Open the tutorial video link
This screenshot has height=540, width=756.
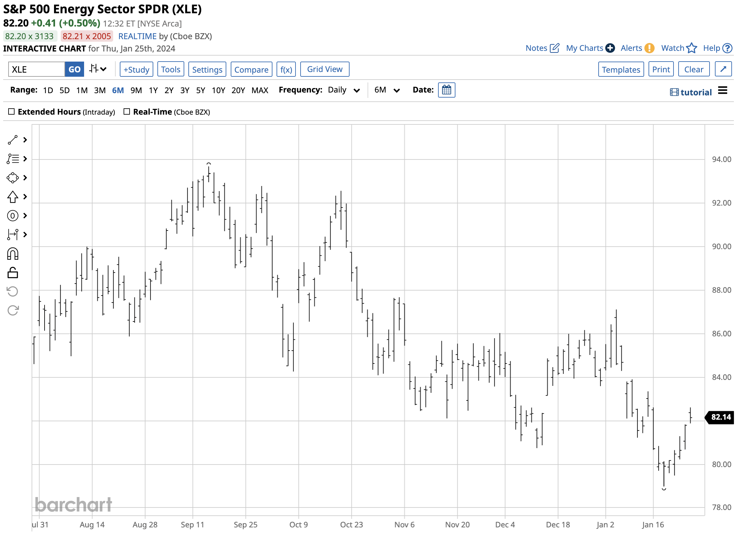pos(691,92)
